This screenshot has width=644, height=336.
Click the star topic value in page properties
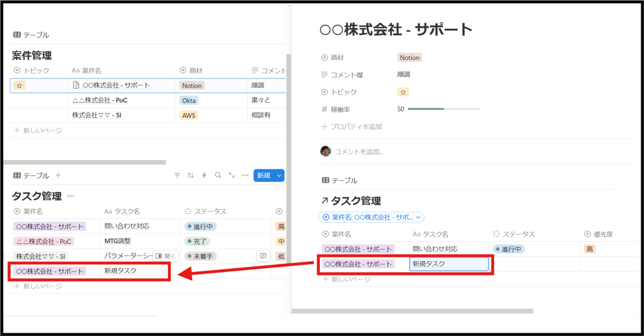[x=403, y=92]
